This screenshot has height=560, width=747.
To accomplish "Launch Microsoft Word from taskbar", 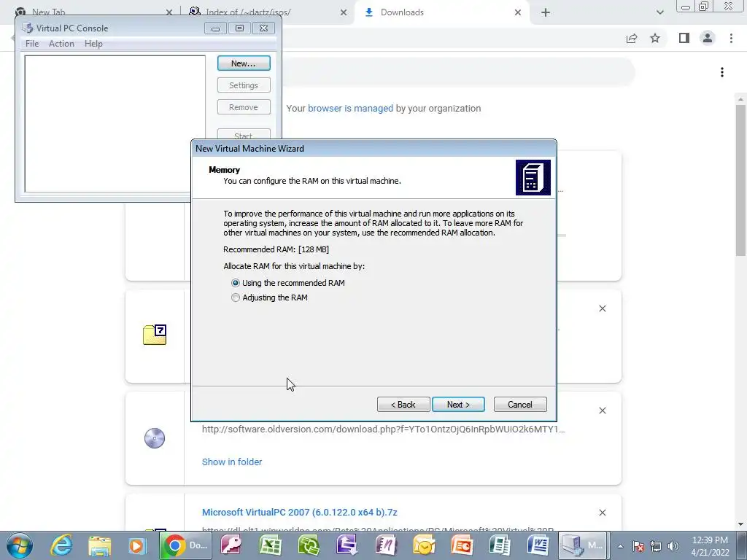I will point(538,545).
